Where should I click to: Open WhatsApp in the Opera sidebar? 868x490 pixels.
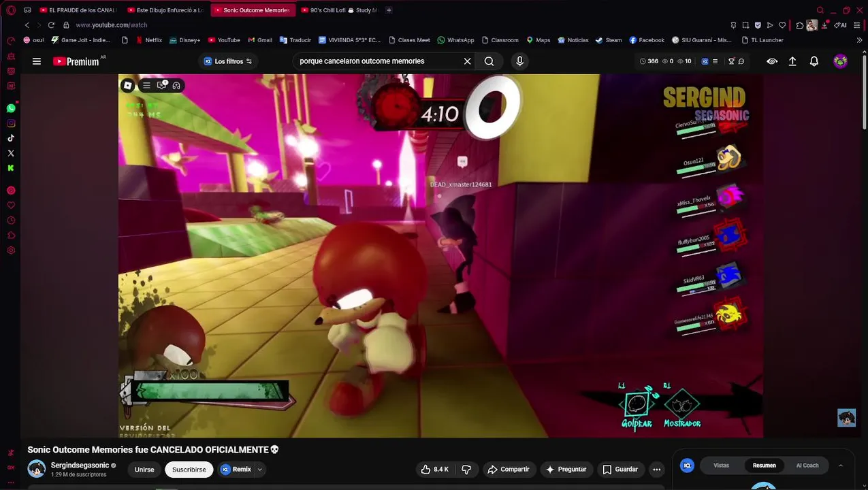11,108
